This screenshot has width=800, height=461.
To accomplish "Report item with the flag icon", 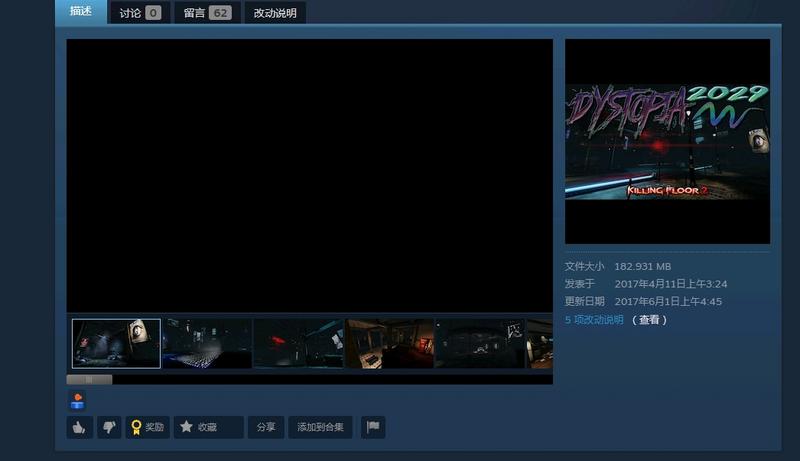I will coord(373,427).
